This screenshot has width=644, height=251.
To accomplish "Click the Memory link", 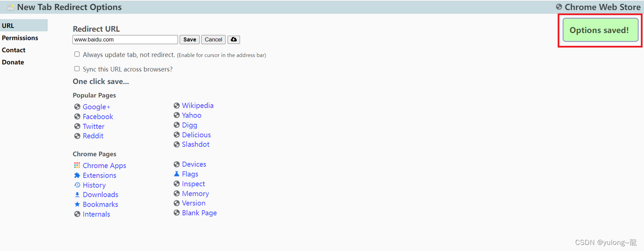I will coord(195,193).
